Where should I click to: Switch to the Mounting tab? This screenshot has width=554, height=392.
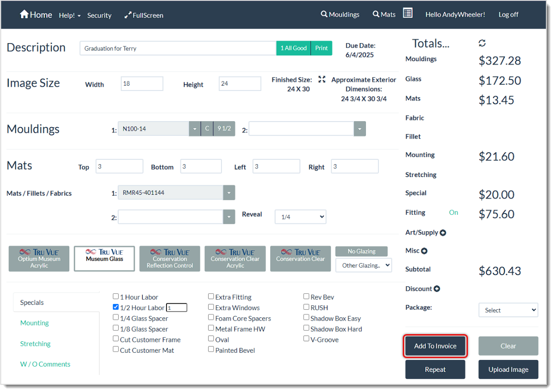[34, 323]
